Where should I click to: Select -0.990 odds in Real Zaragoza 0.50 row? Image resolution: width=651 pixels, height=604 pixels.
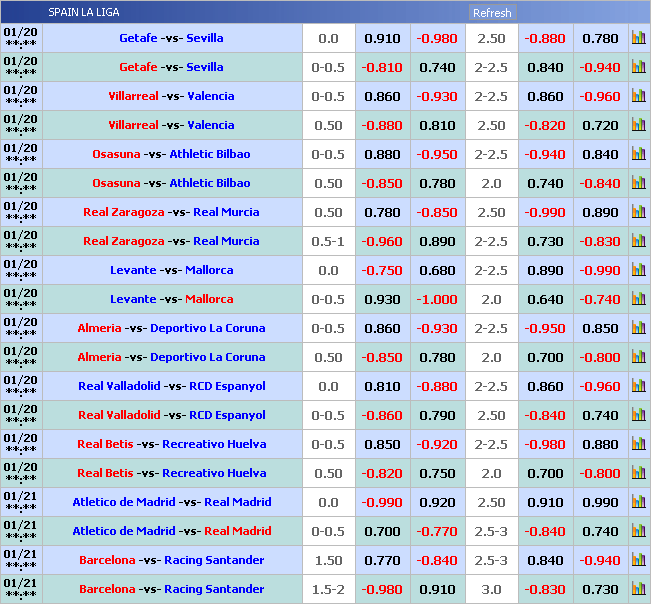[x=545, y=213]
